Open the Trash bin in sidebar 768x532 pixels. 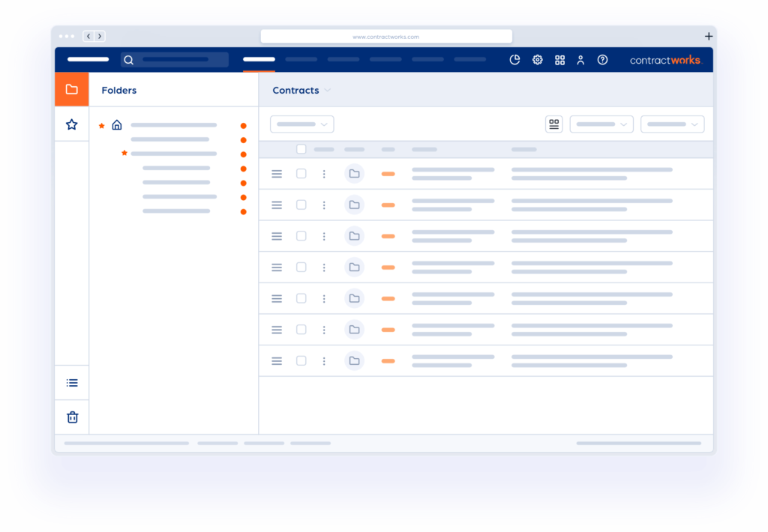click(x=72, y=417)
